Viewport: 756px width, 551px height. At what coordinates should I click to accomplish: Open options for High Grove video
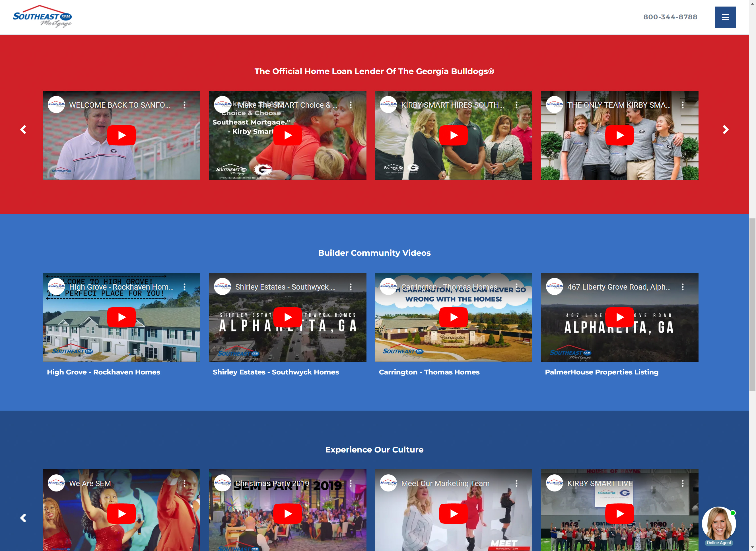pos(184,287)
